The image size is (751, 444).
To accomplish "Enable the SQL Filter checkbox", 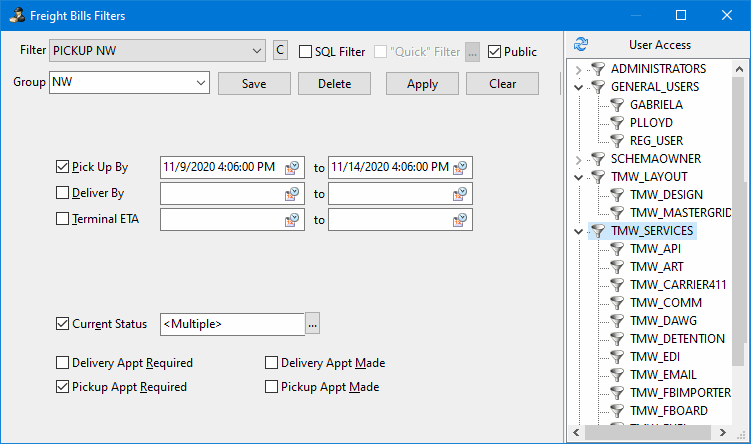I will (x=306, y=52).
